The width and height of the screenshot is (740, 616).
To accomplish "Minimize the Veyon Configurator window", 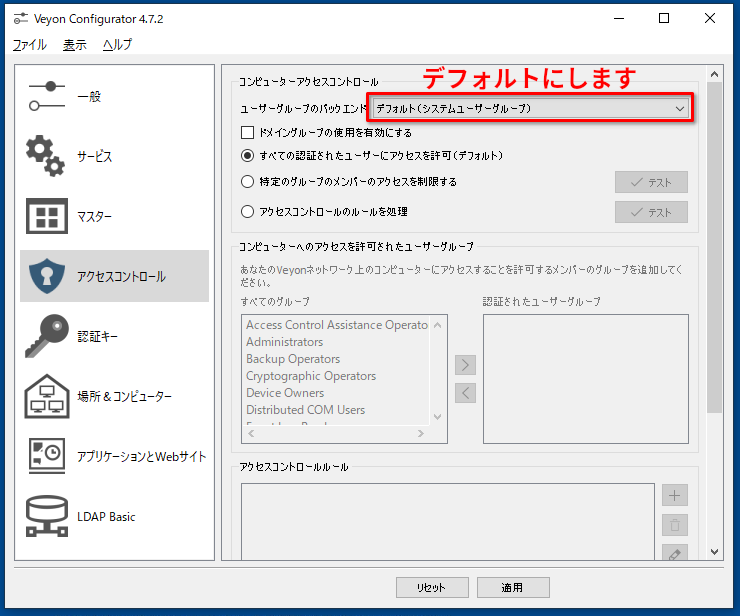I will click(x=619, y=18).
